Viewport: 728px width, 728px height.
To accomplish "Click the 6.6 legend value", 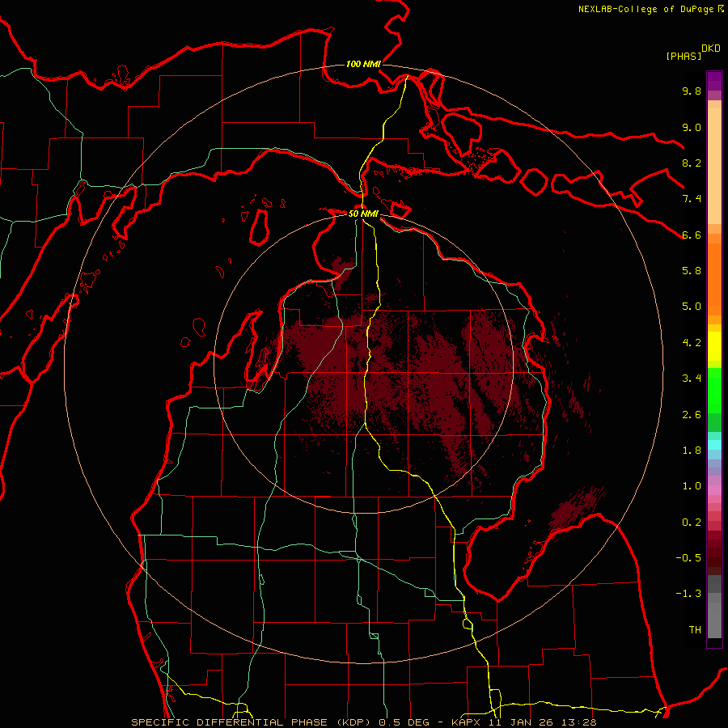I will (692, 235).
